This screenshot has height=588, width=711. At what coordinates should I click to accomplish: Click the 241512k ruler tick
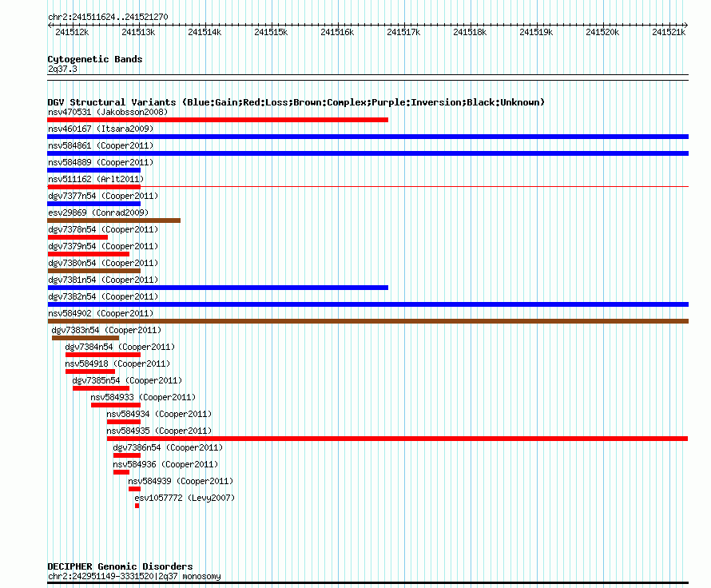(72, 32)
